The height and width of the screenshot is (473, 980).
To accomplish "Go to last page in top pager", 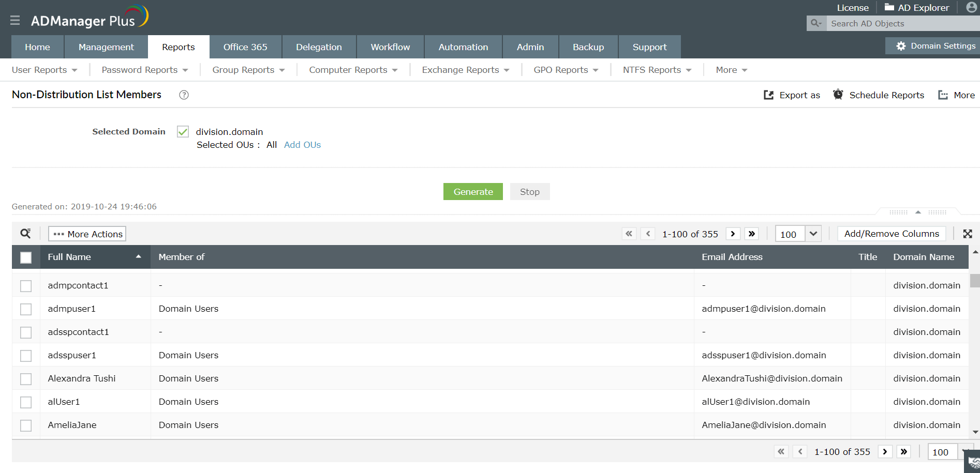I will 752,234.
